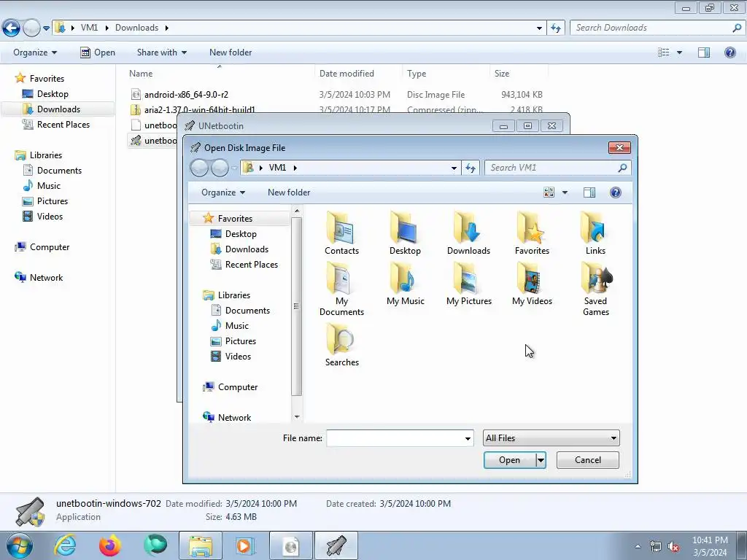Open the Links folder in the dialog
Screen dimensions: 747x560
(x=595, y=233)
